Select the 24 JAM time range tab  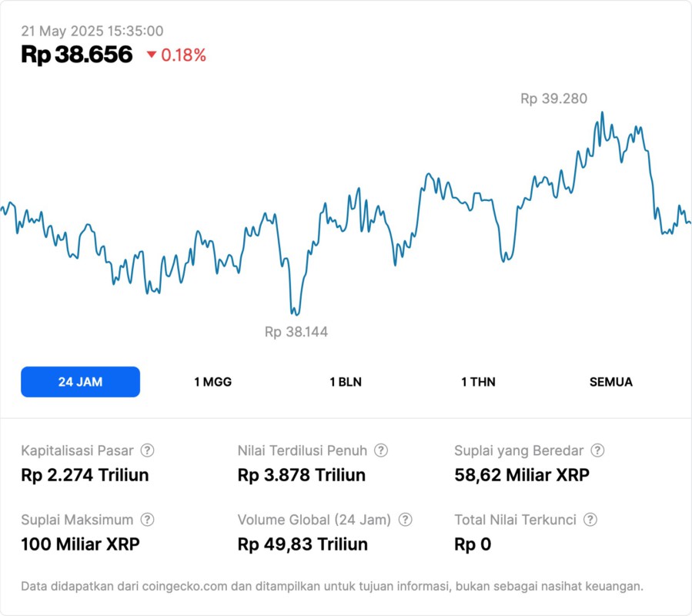point(80,382)
